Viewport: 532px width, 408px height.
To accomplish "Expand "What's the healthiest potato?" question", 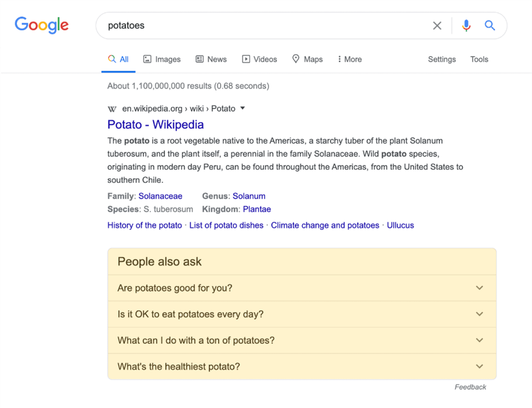I will coord(301,367).
